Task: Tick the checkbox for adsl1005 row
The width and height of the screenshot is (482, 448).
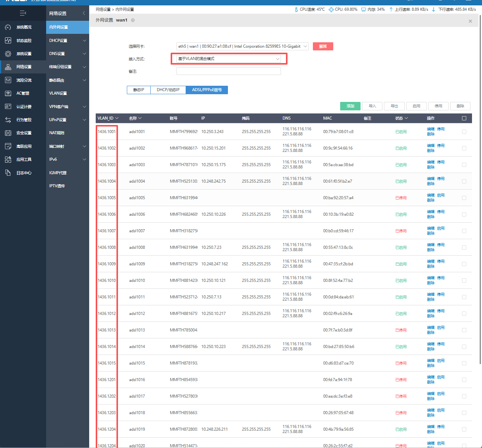Action: click(x=464, y=198)
